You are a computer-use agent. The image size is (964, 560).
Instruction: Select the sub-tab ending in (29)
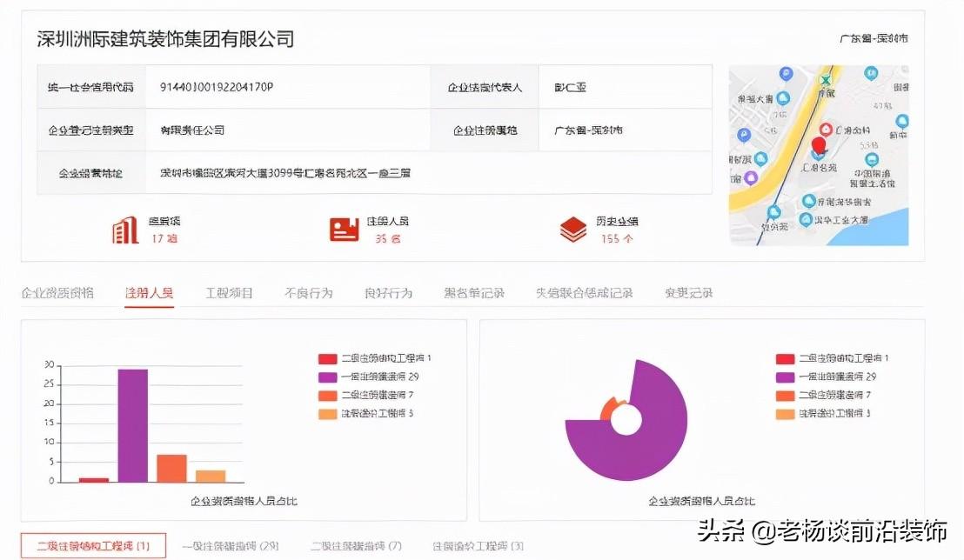point(231,546)
